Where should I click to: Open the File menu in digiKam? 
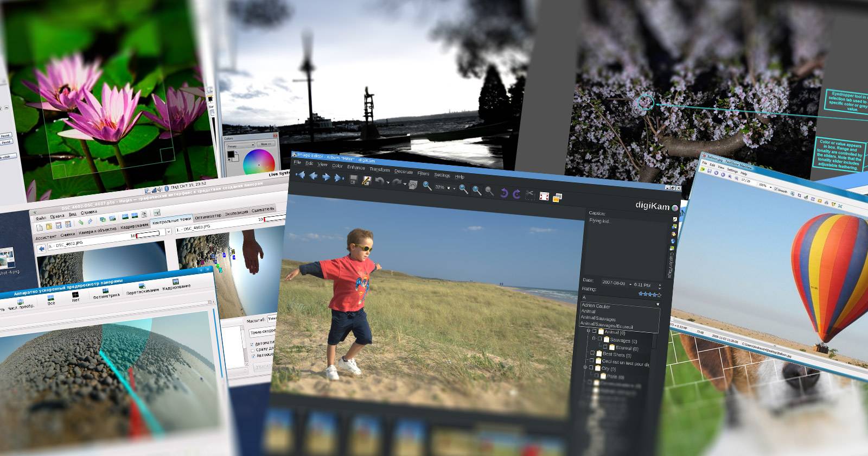tap(297, 162)
